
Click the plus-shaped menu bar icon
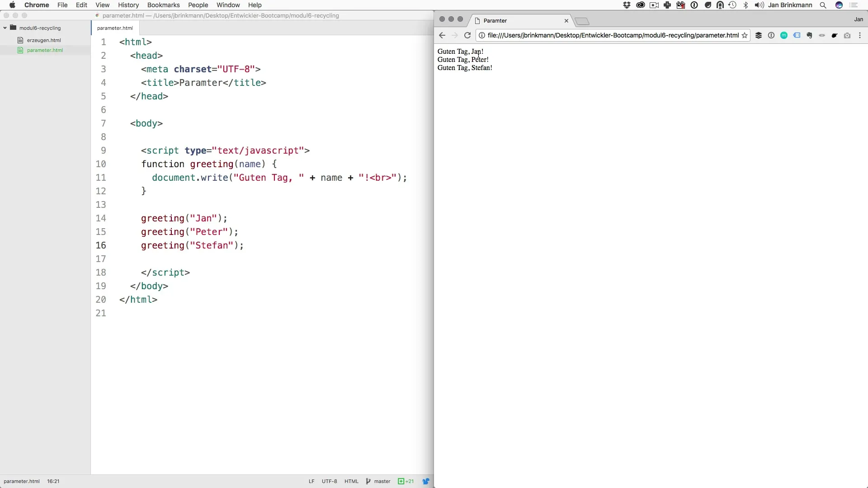667,5
